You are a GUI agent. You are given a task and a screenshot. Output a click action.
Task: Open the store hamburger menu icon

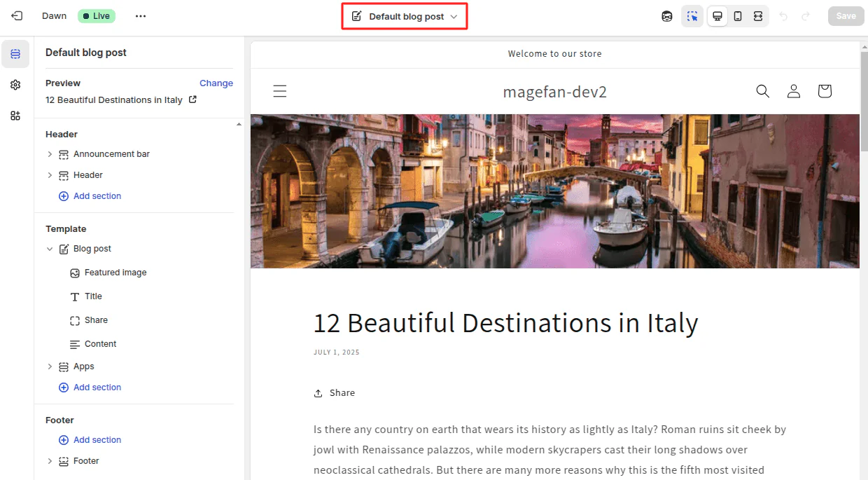coord(280,91)
